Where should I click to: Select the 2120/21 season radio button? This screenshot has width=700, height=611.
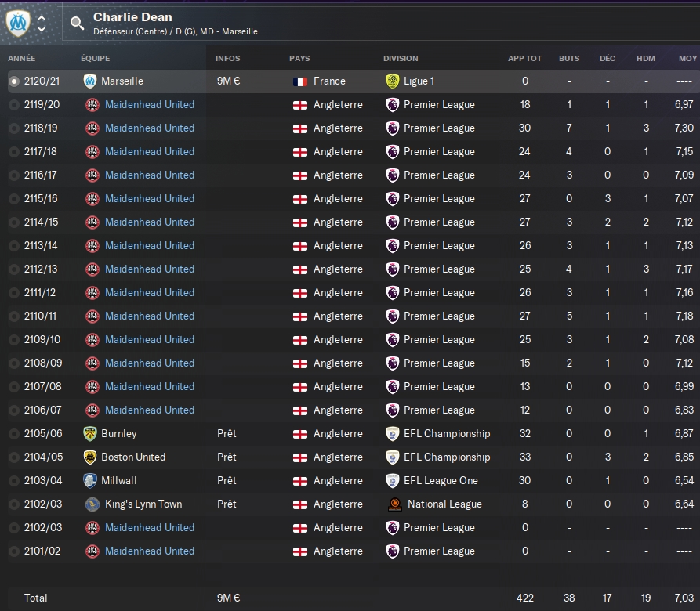[x=14, y=81]
